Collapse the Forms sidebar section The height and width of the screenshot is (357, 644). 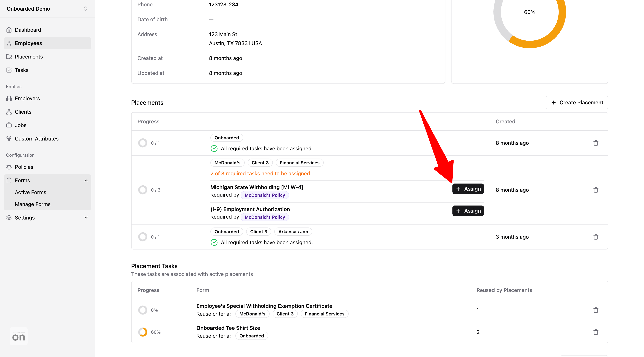(x=86, y=180)
